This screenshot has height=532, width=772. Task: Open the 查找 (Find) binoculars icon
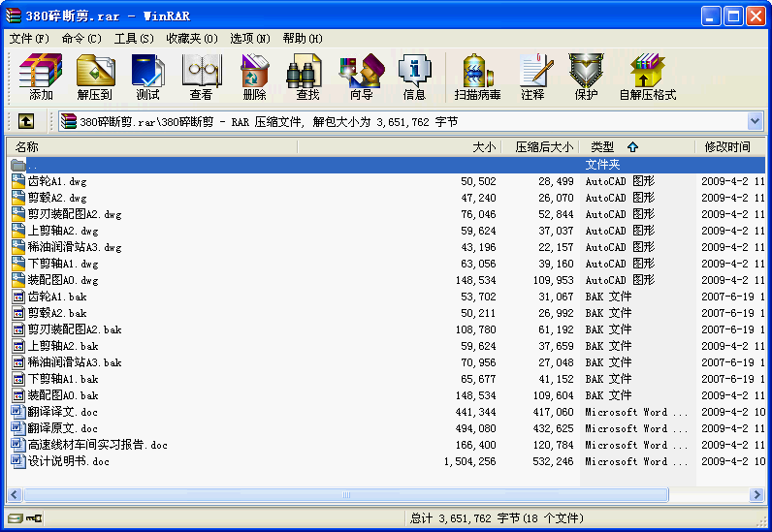tap(307, 77)
